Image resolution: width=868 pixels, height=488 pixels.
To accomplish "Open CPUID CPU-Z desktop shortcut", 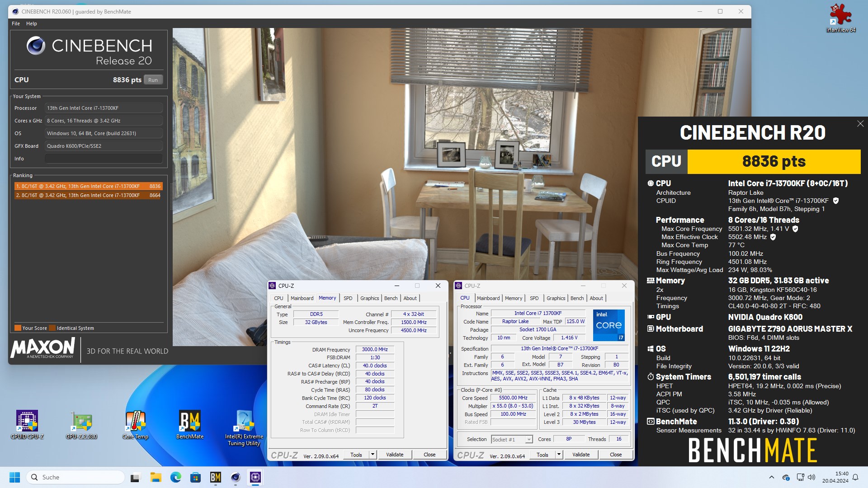I will (27, 425).
